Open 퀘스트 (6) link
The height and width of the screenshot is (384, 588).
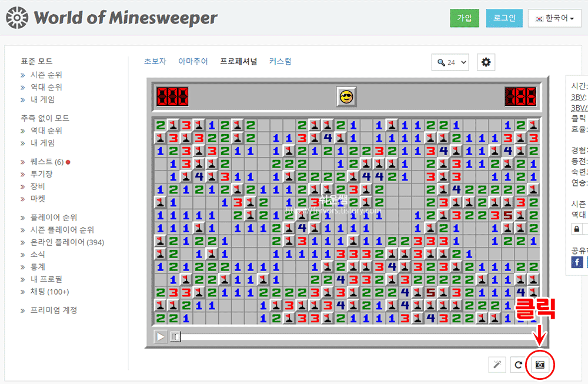tap(47, 162)
